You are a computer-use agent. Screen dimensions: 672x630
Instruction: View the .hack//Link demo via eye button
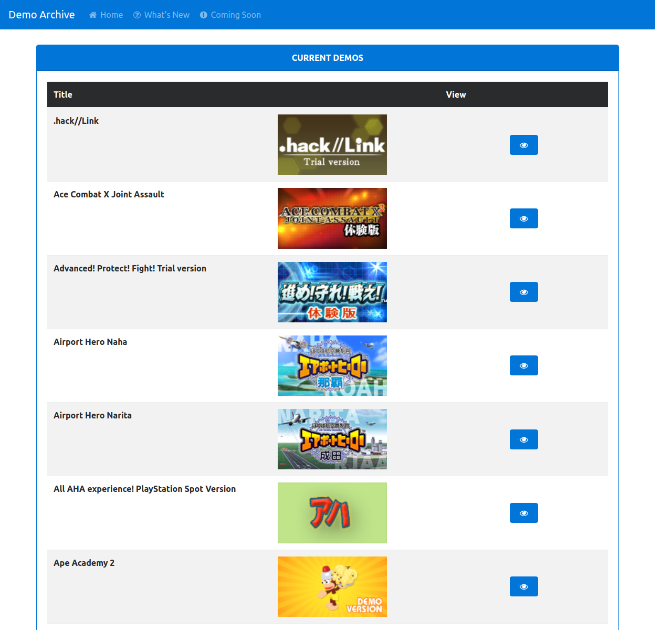[x=524, y=145]
